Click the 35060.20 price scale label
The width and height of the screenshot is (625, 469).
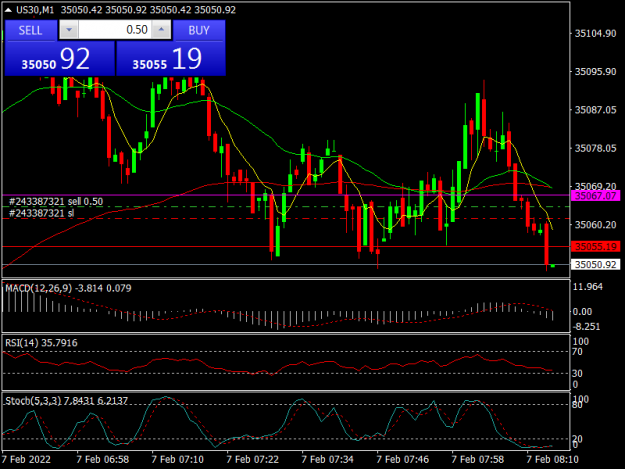point(595,225)
